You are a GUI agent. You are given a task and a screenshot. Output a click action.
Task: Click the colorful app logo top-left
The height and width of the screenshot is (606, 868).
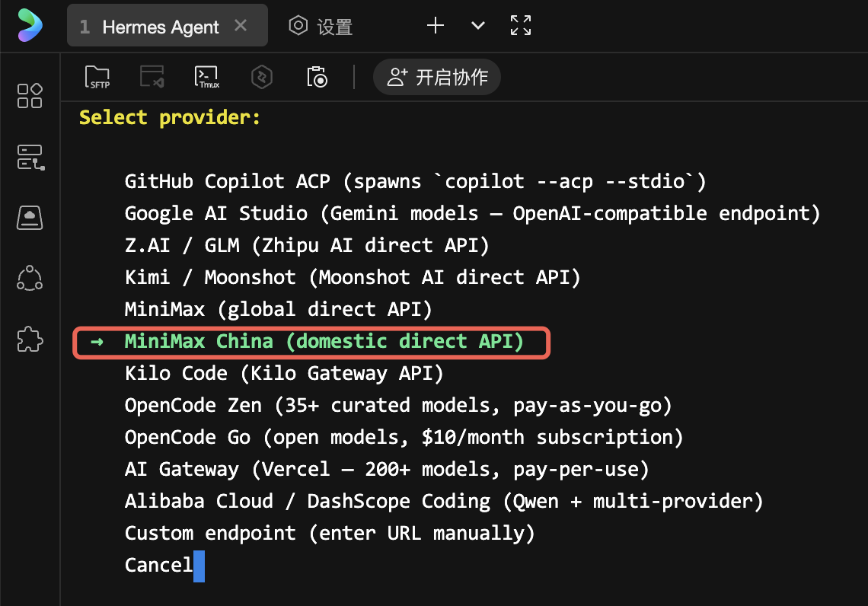(30, 25)
